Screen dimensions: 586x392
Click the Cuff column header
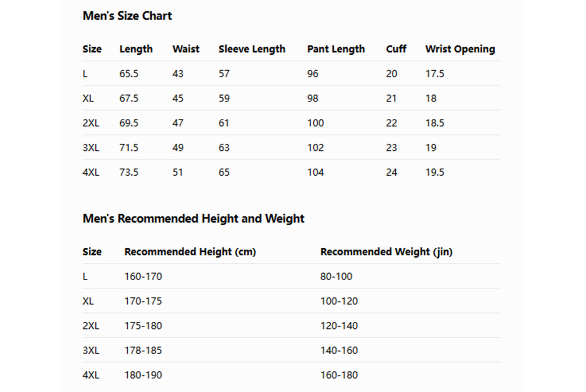coord(396,49)
